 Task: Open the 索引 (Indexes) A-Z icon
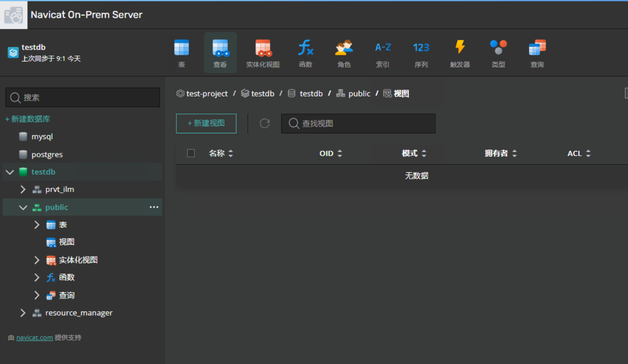click(383, 53)
